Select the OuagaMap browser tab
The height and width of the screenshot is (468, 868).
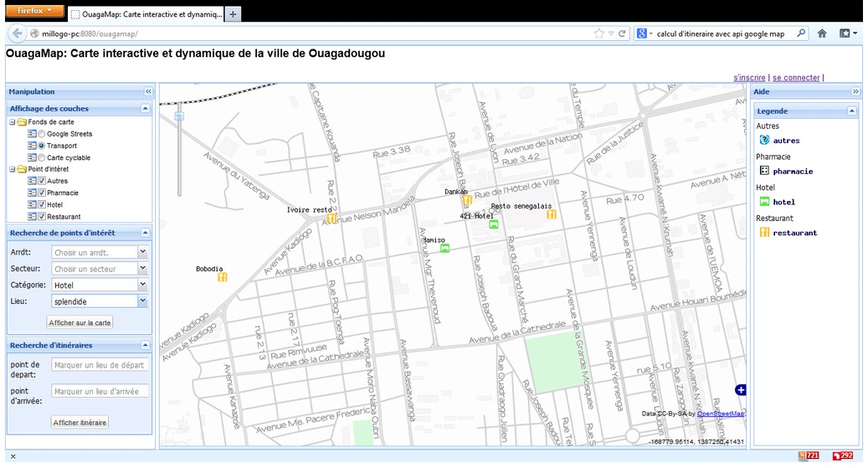point(146,14)
